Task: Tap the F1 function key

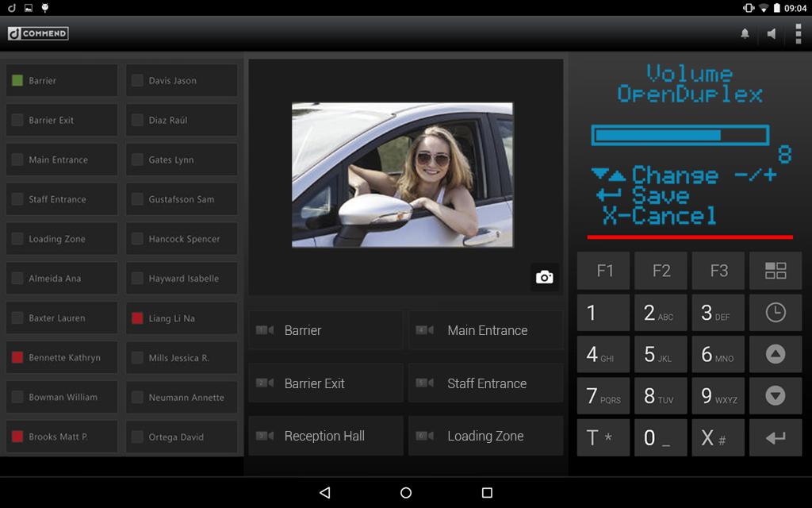Action: click(603, 271)
